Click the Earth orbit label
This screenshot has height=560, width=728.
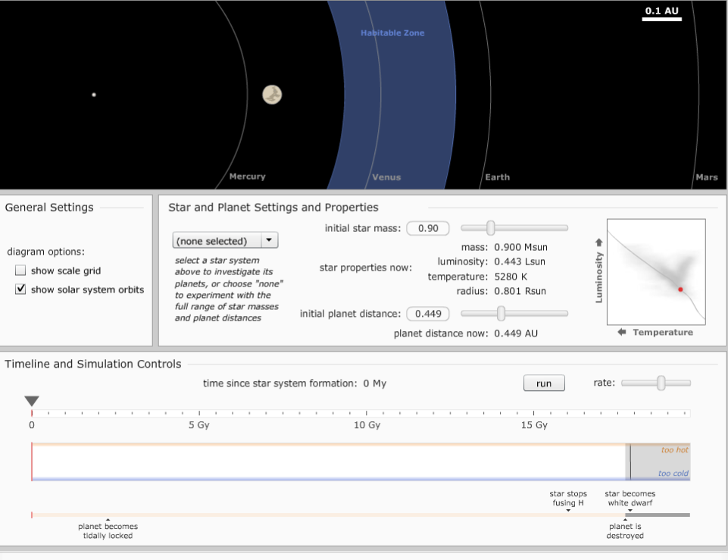click(x=497, y=177)
